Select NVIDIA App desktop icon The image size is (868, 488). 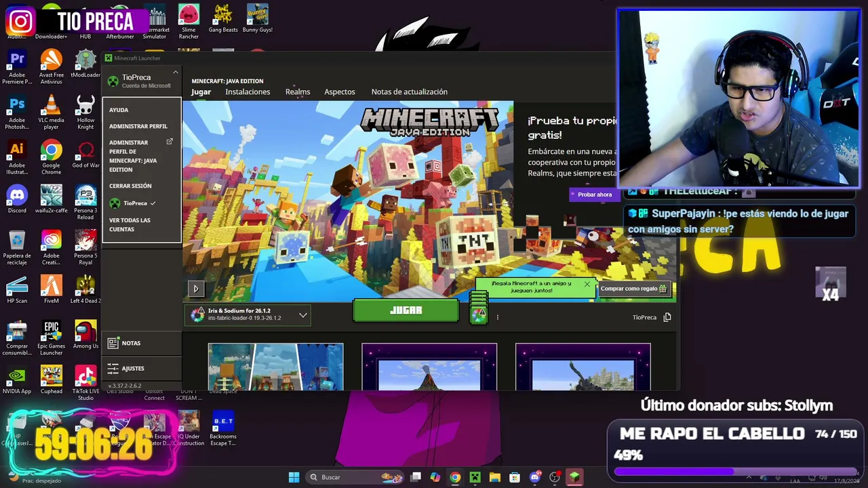pyautogui.click(x=17, y=380)
